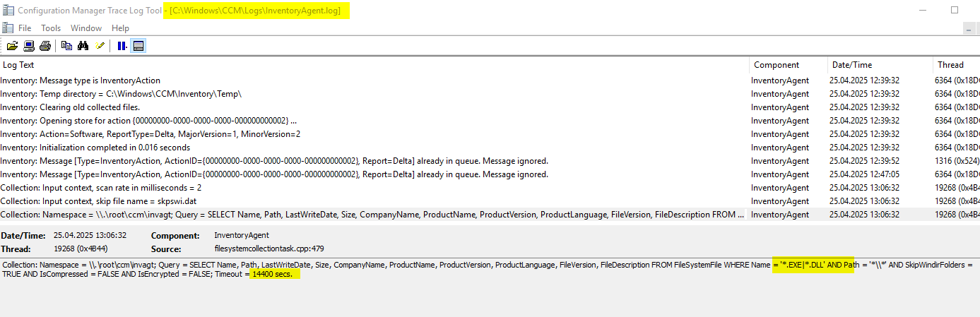Screen dimensions: 980x317
Task: Click highlighted "'*.EXE|*.DLL' AND Path" text
Action: pos(813,265)
